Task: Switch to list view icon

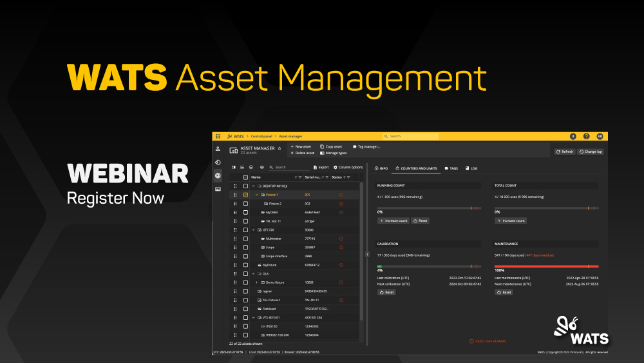Action: pos(242,168)
